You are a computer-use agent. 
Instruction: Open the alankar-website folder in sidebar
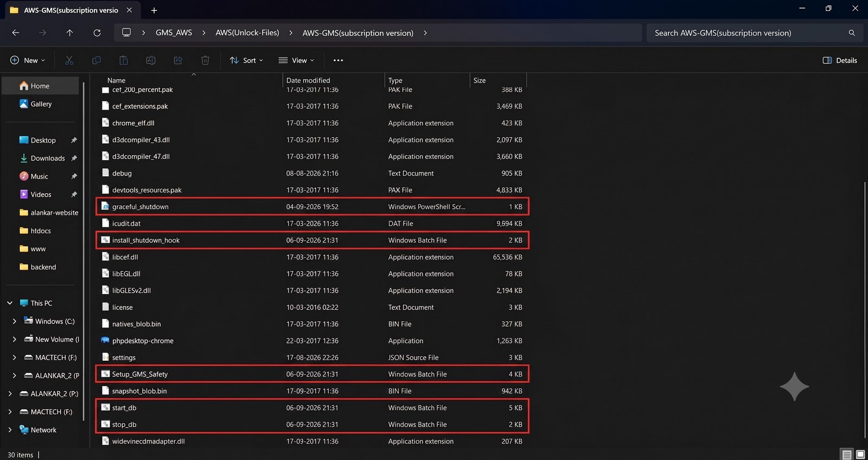(54, 213)
